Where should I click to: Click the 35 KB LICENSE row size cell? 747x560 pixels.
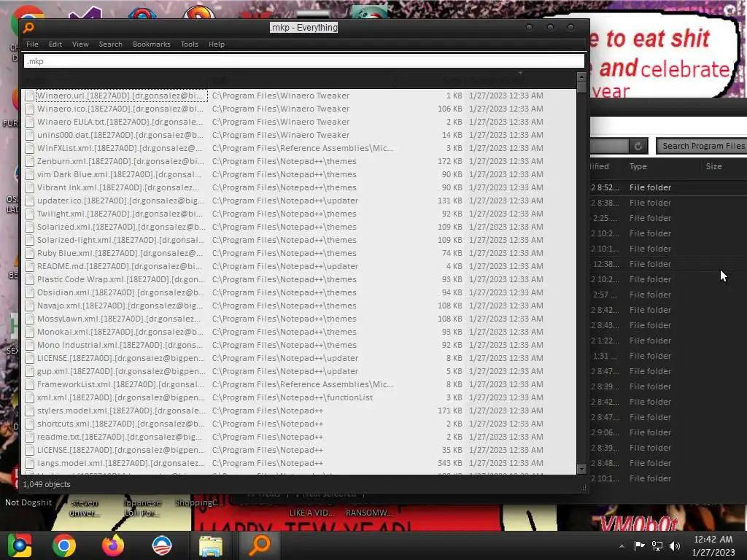(x=452, y=450)
